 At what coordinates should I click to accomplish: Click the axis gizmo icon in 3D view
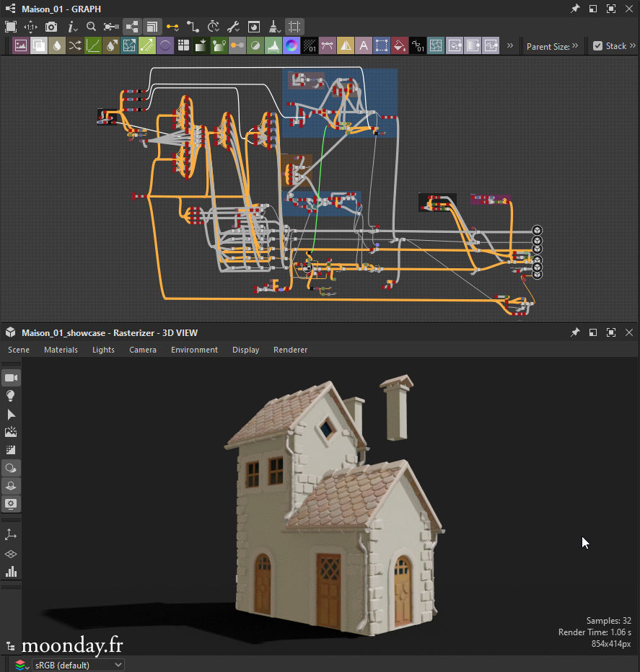[x=11, y=535]
